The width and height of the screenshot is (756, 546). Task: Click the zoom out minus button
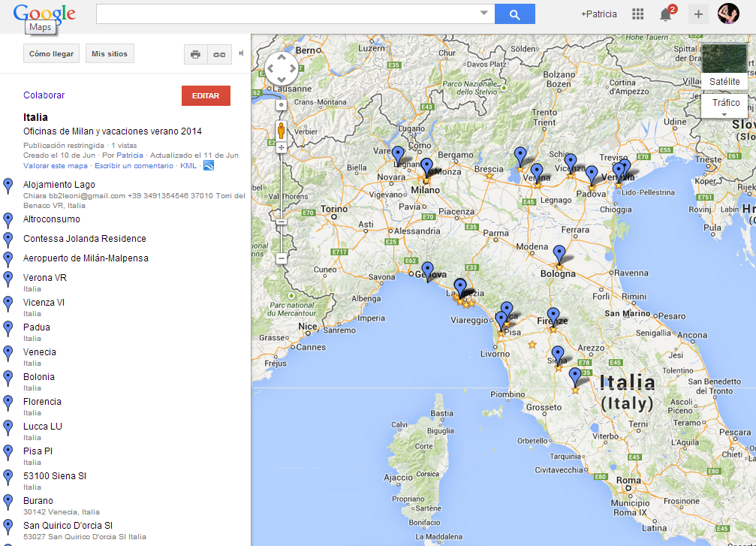(282, 258)
